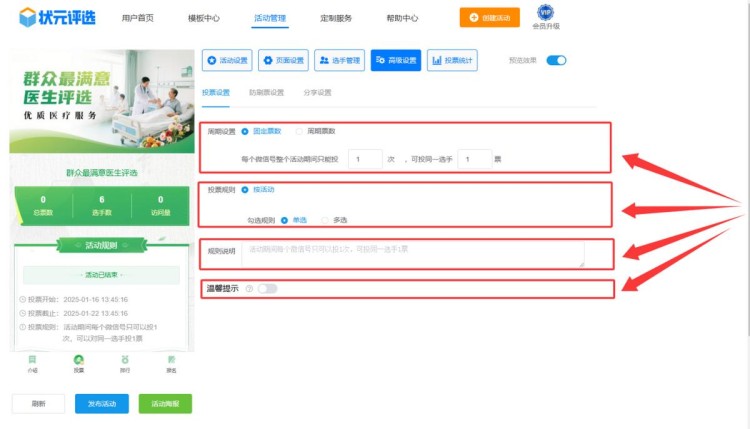Click the 状元评选 logo
Image resolution: width=750 pixels, height=429 pixels.
[59, 17]
